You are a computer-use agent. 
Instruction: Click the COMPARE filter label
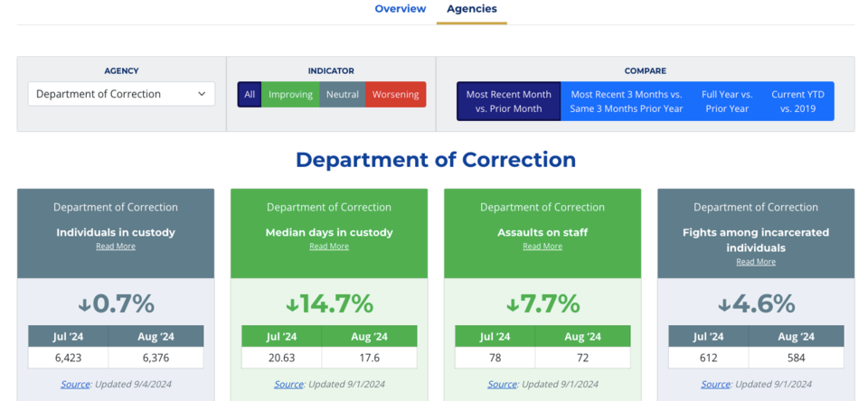click(645, 70)
